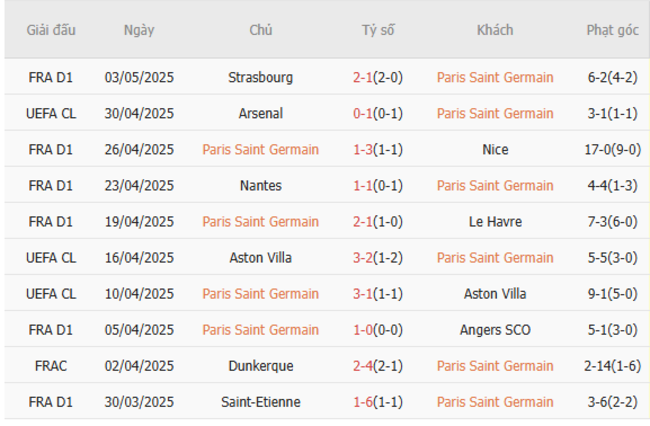Open the 2-4 score of Dunkerque match

coord(364,365)
